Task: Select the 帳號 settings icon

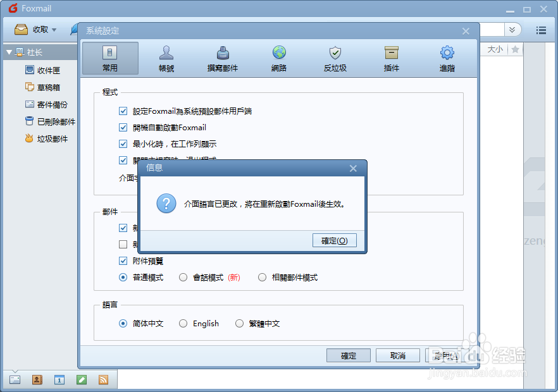Action: tap(166, 58)
